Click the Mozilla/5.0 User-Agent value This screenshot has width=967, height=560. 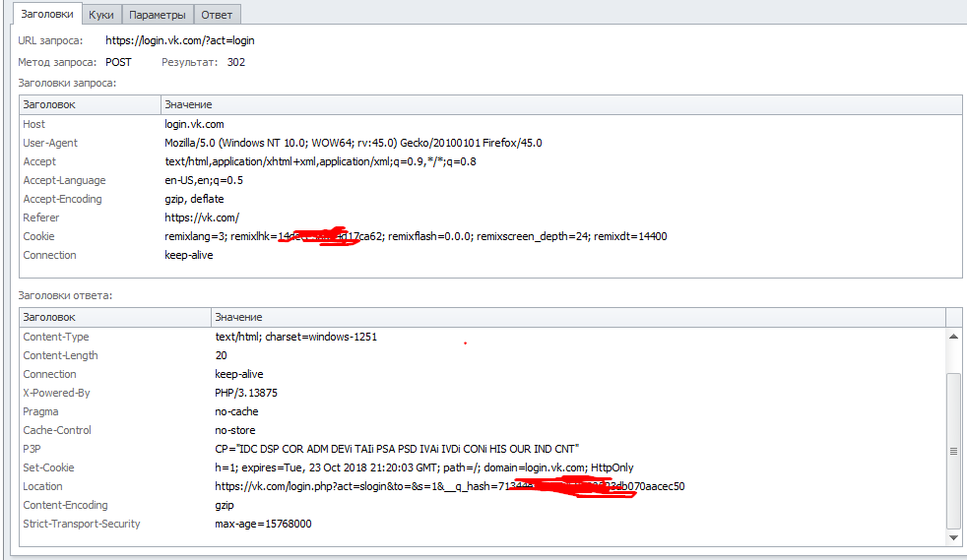[354, 143]
